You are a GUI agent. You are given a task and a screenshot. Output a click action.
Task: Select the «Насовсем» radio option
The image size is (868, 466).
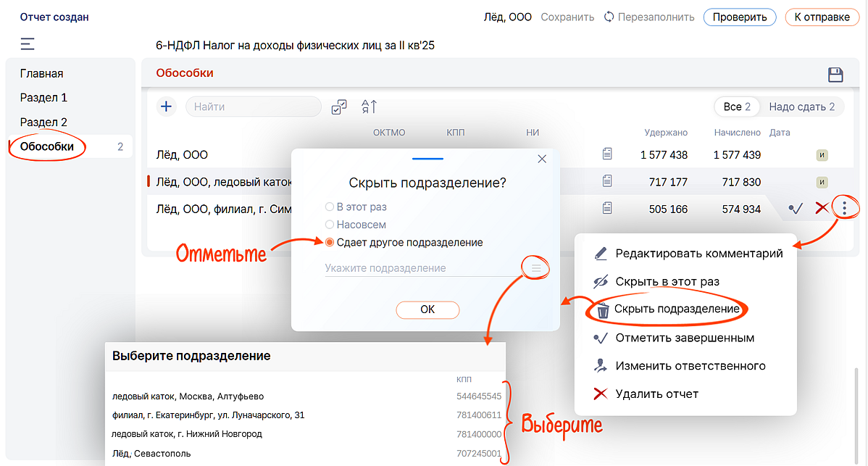point(330,225)
